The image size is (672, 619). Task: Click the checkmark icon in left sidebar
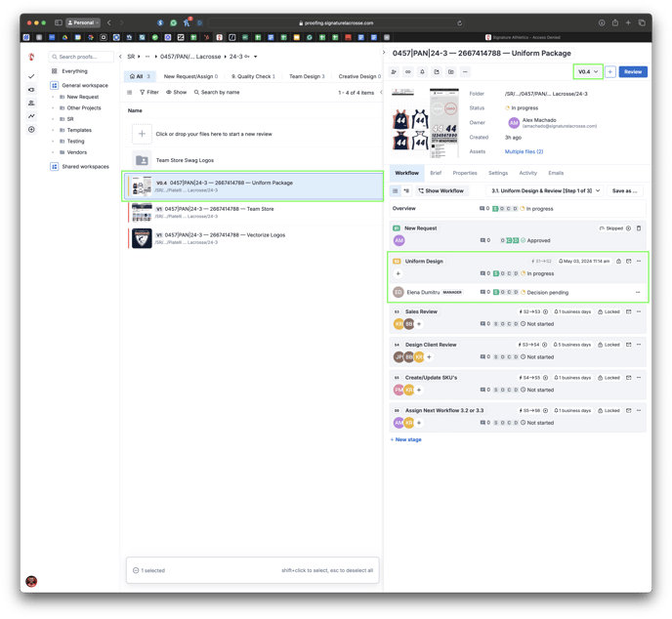tap(31, 76)
